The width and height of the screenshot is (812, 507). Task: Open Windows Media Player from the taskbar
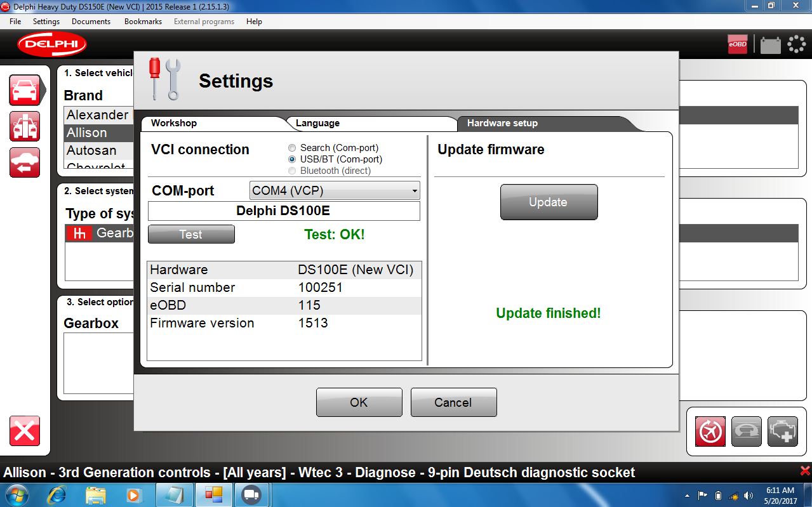pos(133,494)
